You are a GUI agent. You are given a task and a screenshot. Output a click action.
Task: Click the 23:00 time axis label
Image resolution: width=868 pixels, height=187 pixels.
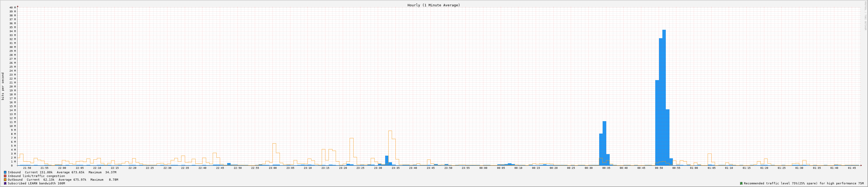(272, 168)
